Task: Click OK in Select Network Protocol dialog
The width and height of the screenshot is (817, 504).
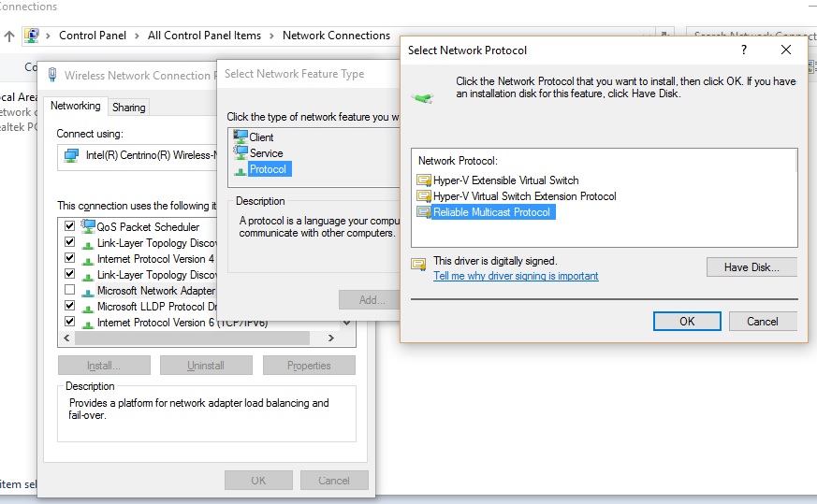Action: point(687,322)
